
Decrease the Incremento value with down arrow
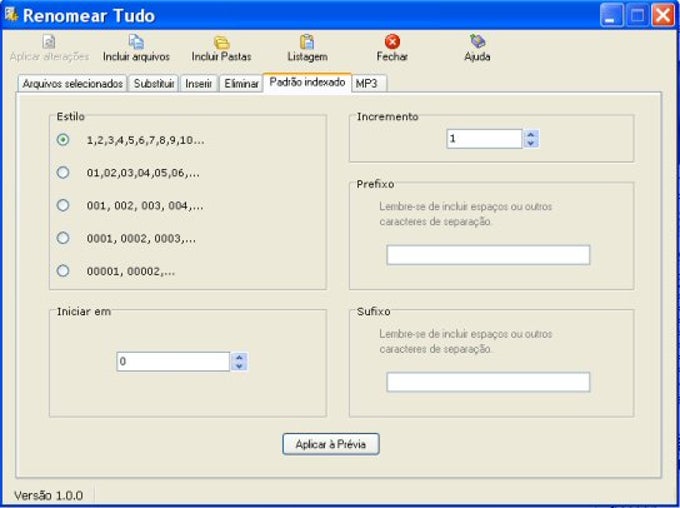coord(531,144)
